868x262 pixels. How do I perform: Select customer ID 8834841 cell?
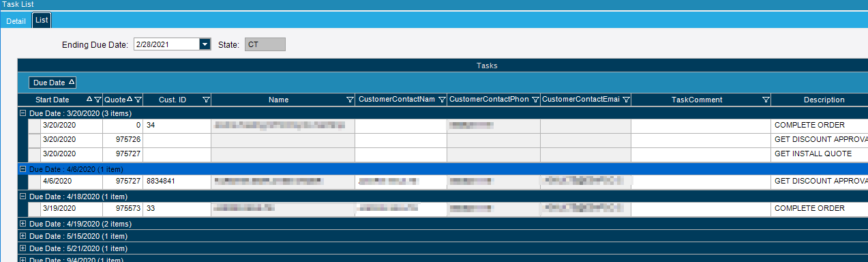(177, 181)
